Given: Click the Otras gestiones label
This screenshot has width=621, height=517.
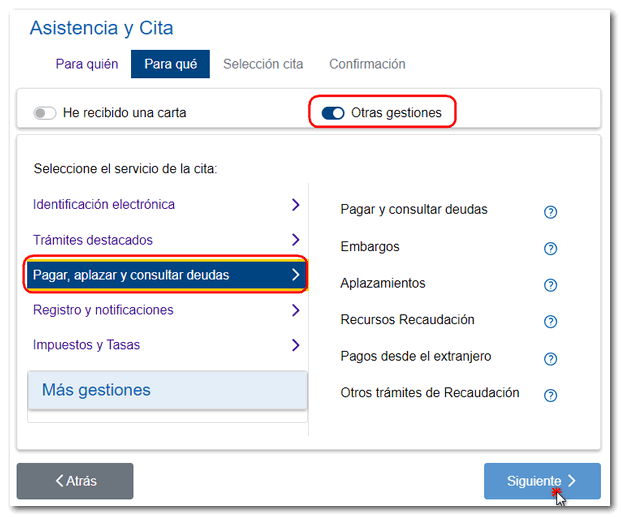Looking at the screenshot, I should [396, 113].
